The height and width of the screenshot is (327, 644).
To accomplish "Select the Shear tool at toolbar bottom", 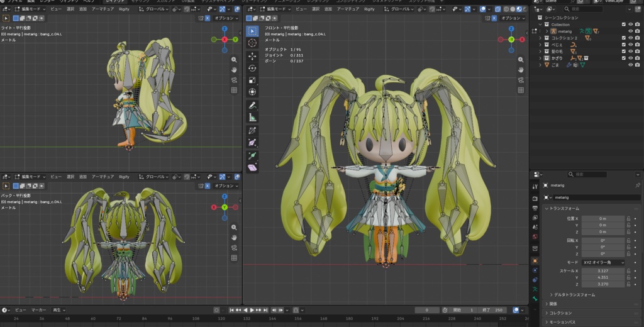I will pyautogui.click(x=252, y=167).
